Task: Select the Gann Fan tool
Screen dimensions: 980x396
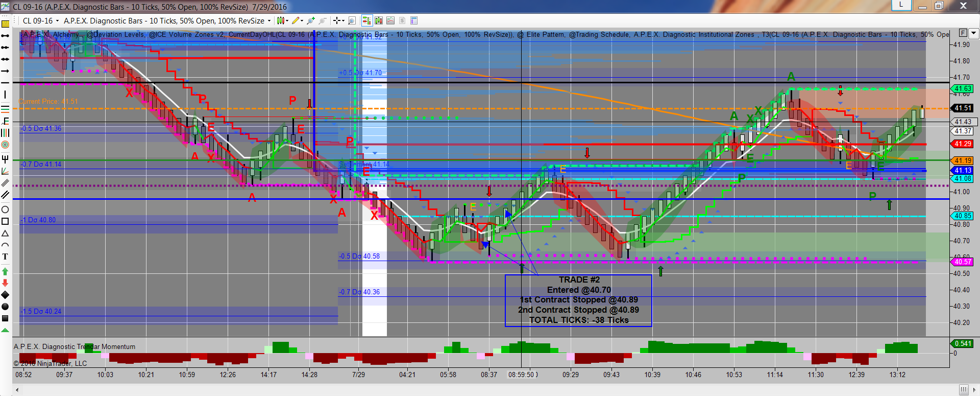Action: pyautogui.click(x=5, y=171)
